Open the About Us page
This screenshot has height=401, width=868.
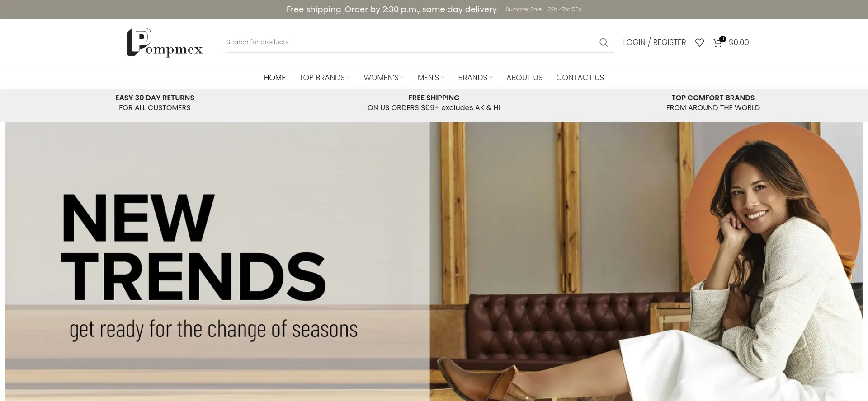(x=524, y=78)
